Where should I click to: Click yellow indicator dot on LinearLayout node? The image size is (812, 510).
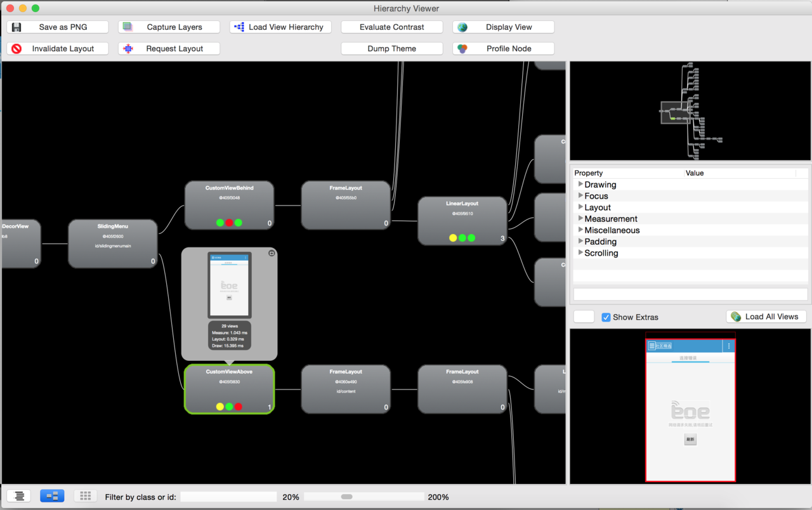453,238
